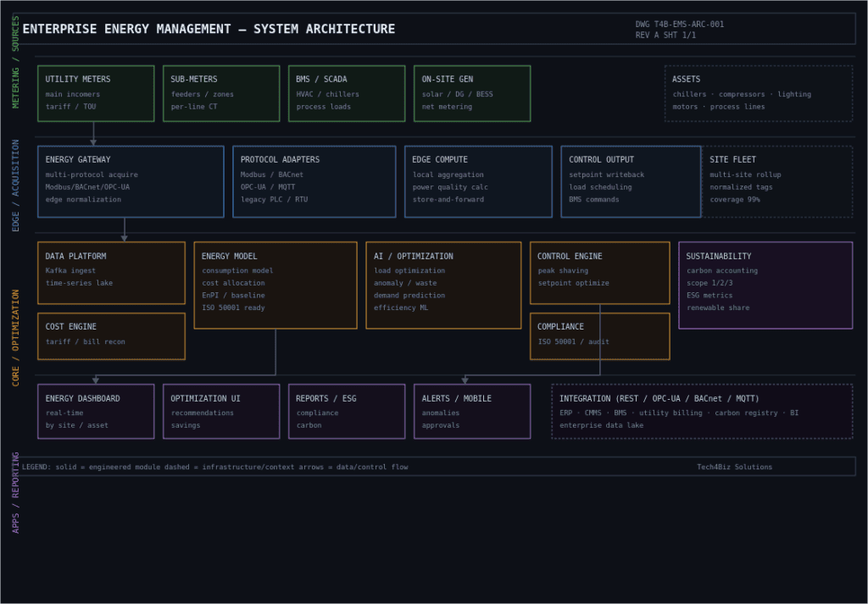868x604 pixels.
Task: Click the ENERGY GATEWAY module
Action: 131,181
